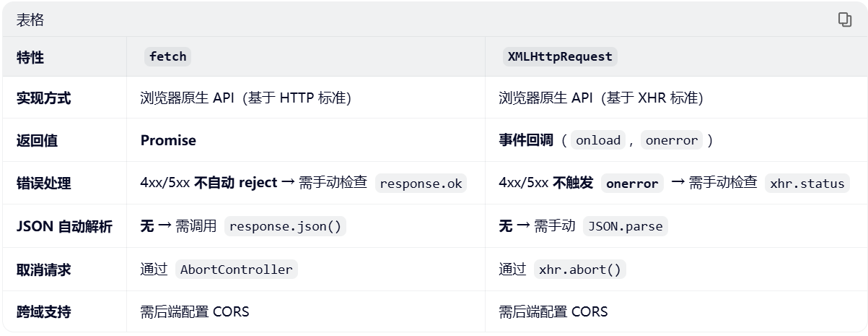
Task: Click the 特性 column header
Action: [x=30, y=57]
